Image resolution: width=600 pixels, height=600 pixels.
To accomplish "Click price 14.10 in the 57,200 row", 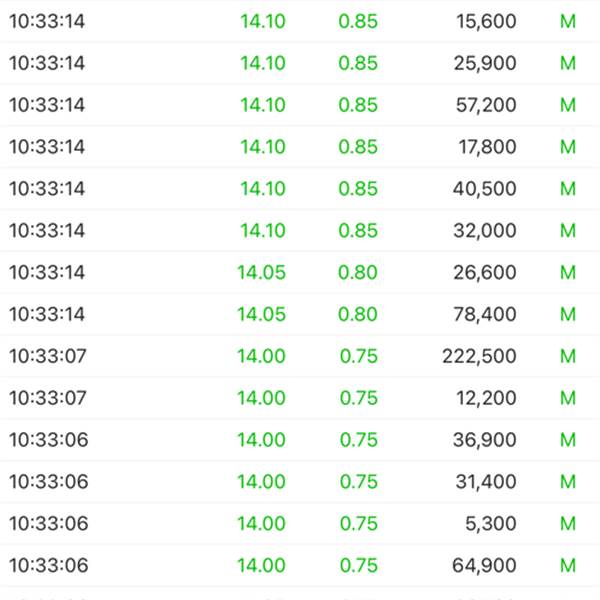I will click(x=262, y=105).
